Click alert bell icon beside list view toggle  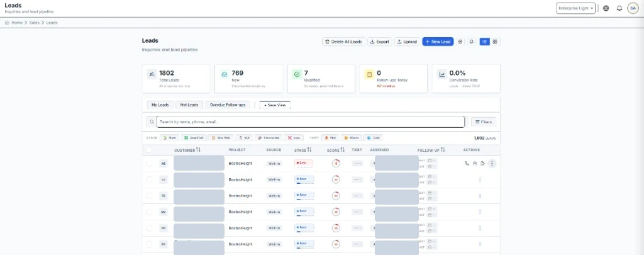coord(472,42)
